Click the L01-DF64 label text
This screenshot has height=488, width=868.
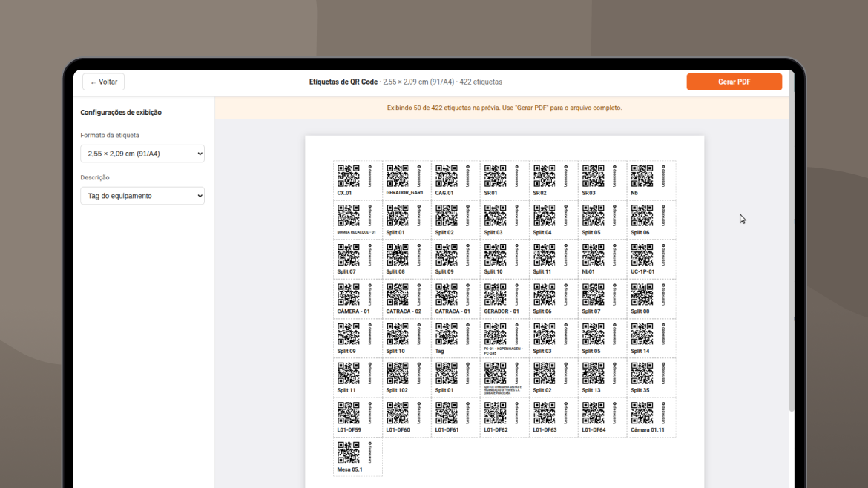(x=594, y=430)
